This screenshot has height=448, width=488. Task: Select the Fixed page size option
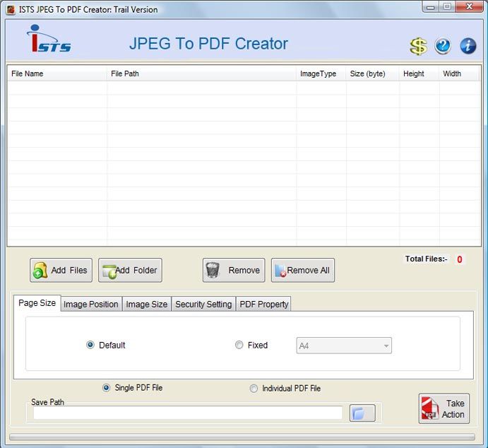click(x=239, y=345)
